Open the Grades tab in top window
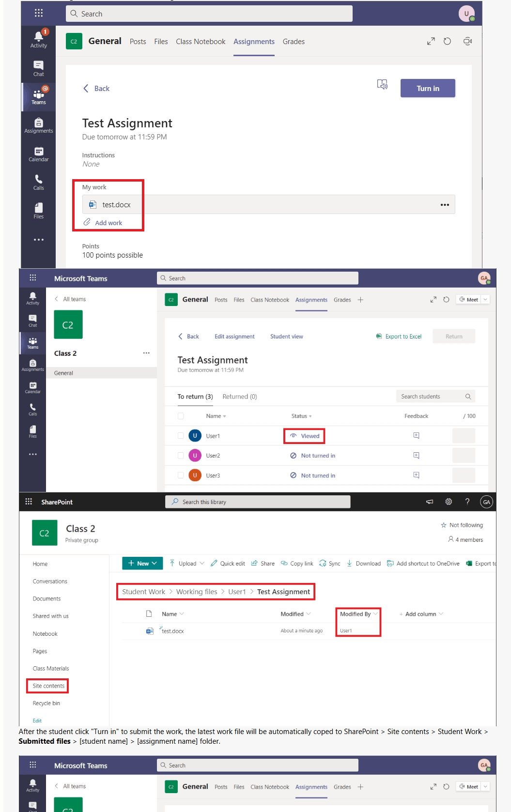 tap(294, 42)
